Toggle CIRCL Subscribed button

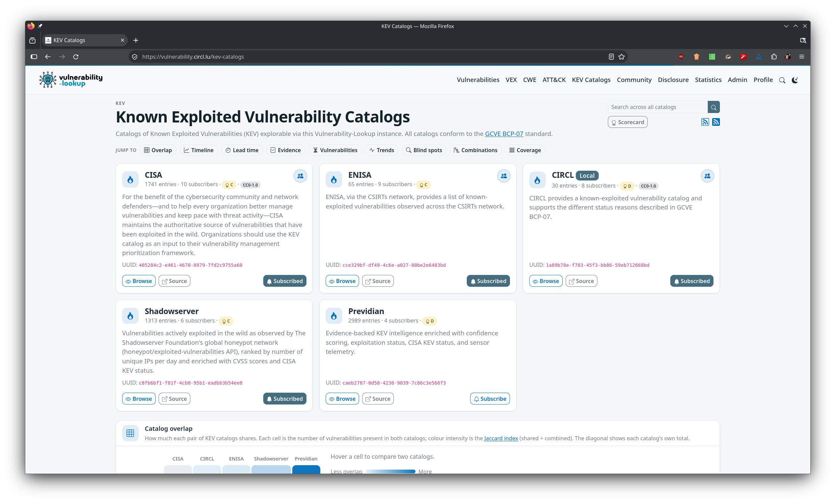(x=692, y=281)
